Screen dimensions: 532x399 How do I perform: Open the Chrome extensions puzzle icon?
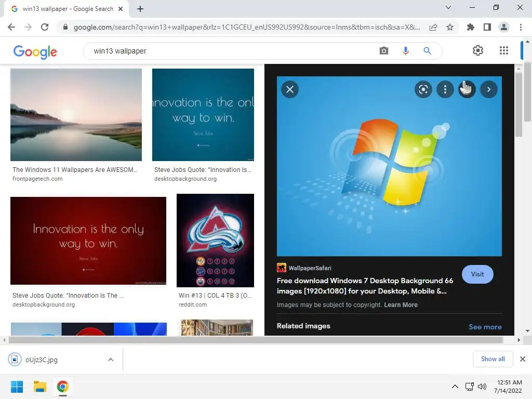pos(471,27)
